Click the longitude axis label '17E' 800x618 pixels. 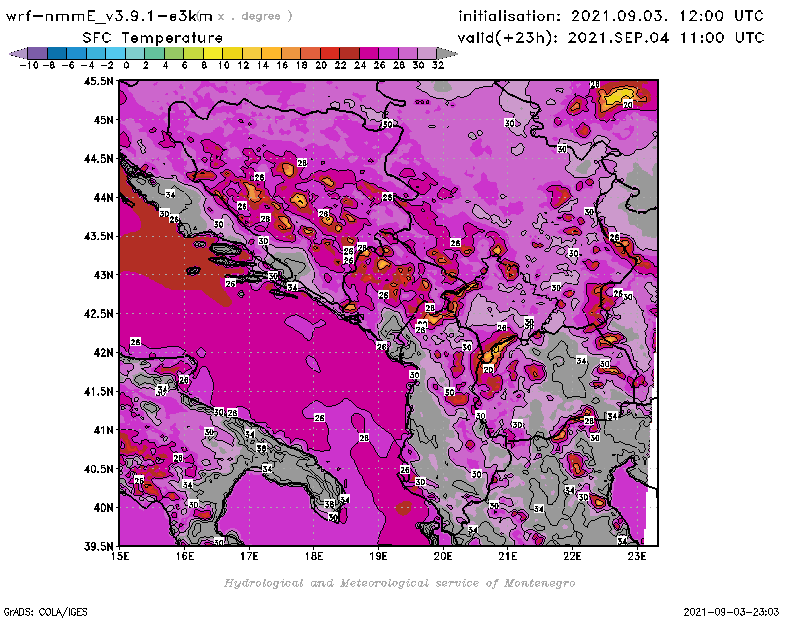click(249, 556)
